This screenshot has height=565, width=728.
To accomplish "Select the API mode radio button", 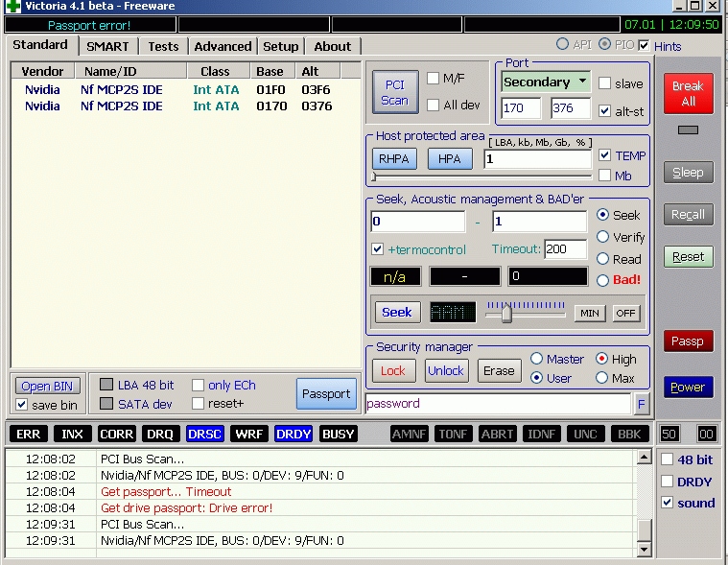I will point(562,44).
